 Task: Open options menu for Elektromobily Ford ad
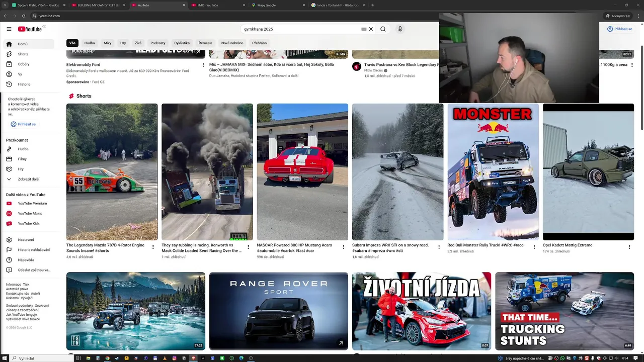pos(203,65)
